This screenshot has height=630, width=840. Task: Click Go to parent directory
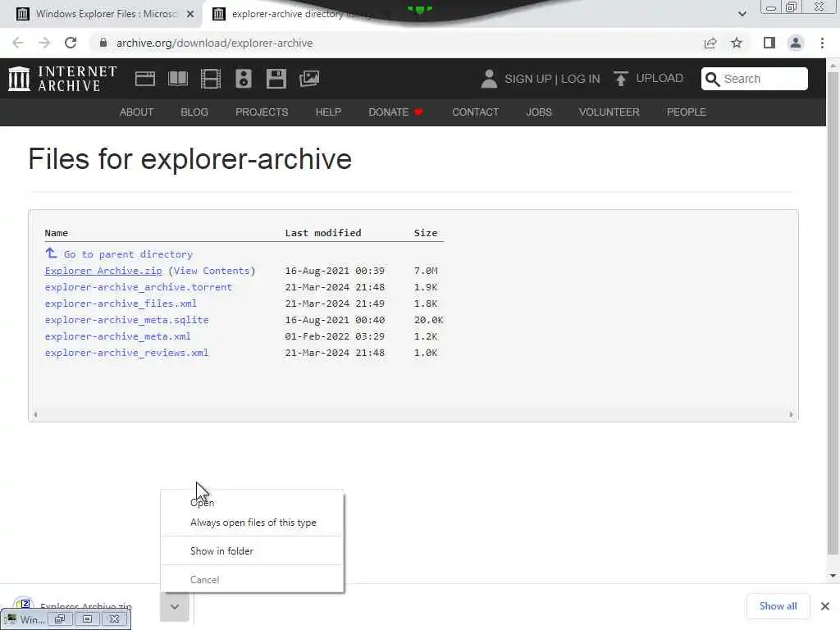[x=128, y=254]
